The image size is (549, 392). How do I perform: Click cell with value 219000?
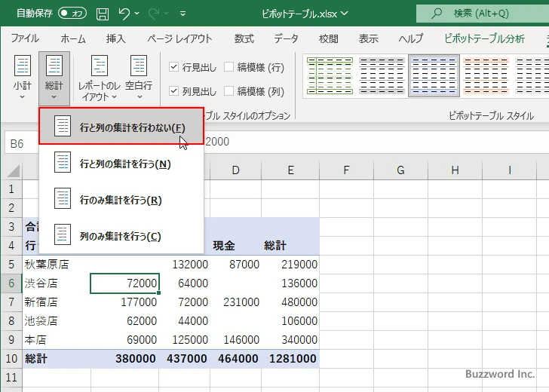(290, 265)
